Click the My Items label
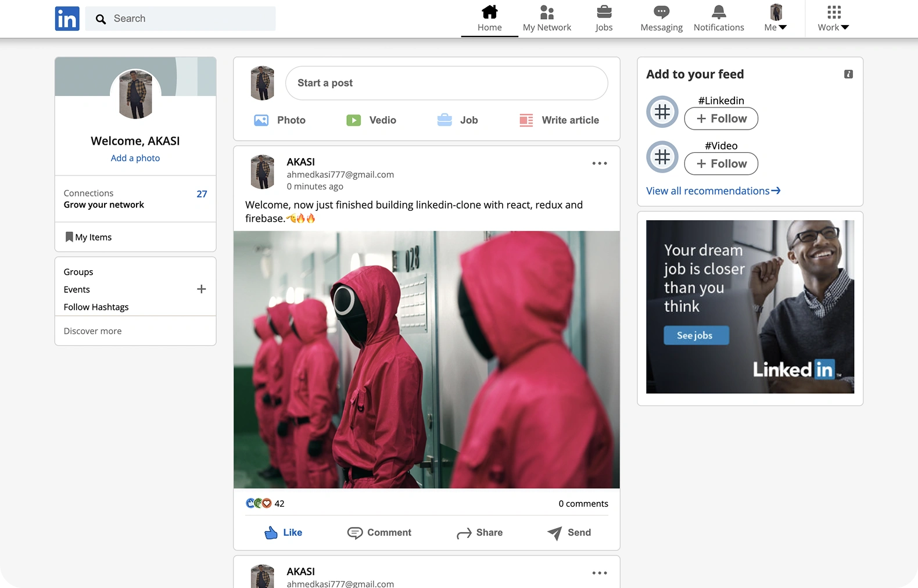The width and height of the screenshot is (918, 588). pyautogui.click(x=94, y=237)
